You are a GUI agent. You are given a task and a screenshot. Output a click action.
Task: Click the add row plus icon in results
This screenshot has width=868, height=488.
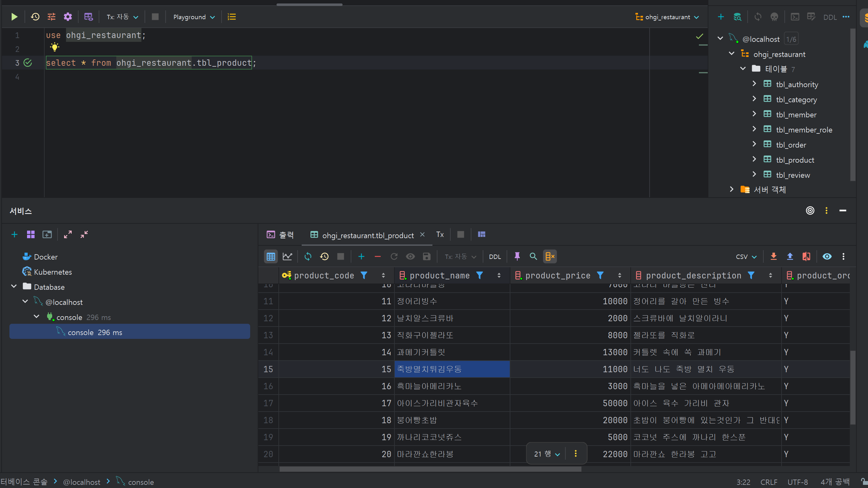tap(361, 257)
